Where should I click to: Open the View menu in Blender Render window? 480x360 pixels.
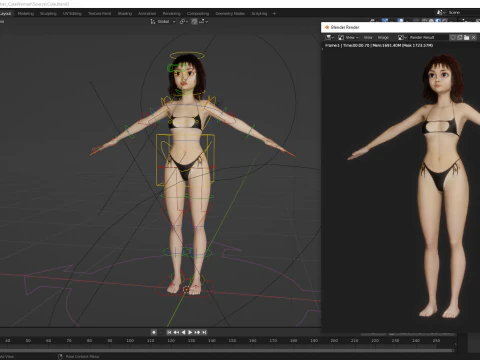[x=368, y=38]
